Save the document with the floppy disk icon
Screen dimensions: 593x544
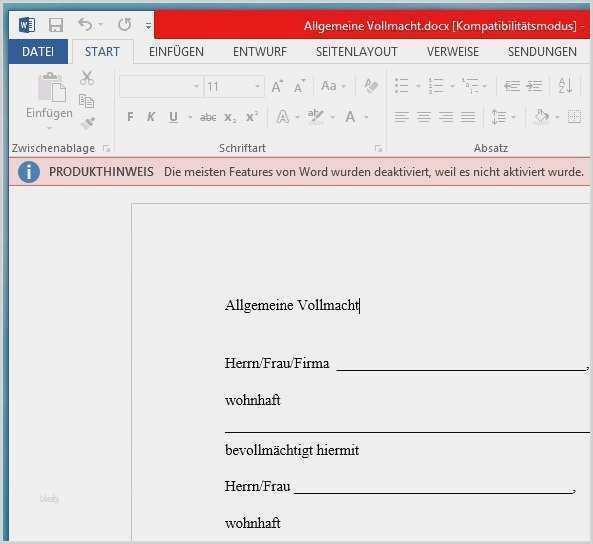point(56,25)
